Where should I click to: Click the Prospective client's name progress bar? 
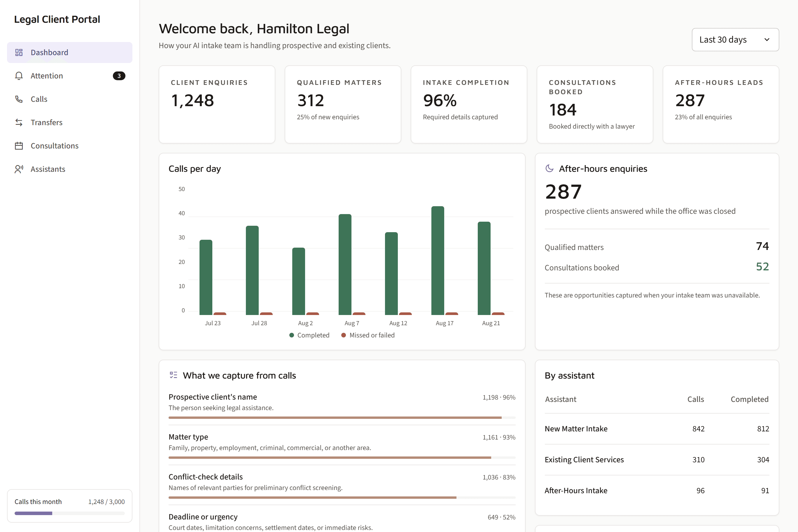[x=342, y=418]
